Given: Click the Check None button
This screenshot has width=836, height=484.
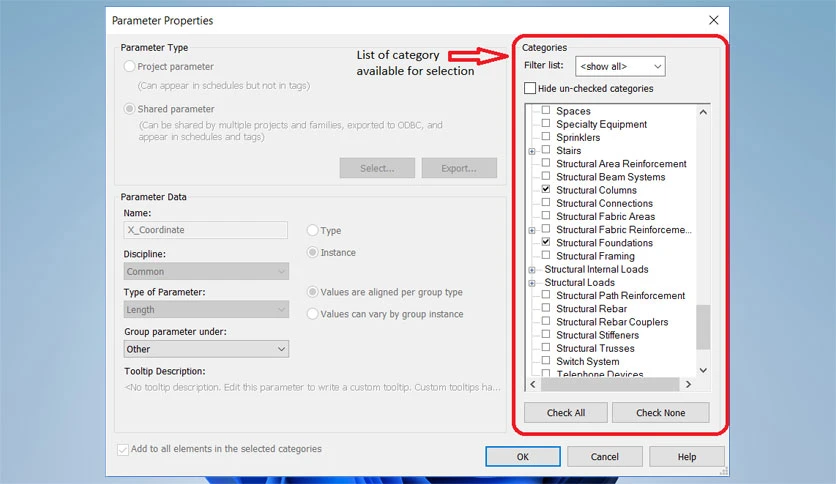Looking at the screenshot, I should click(x=661, y=413).
